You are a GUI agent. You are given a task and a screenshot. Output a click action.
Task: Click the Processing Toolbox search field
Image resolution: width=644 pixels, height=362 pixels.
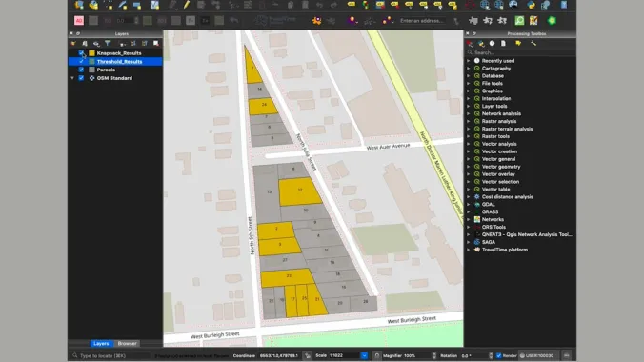(520, 52)
